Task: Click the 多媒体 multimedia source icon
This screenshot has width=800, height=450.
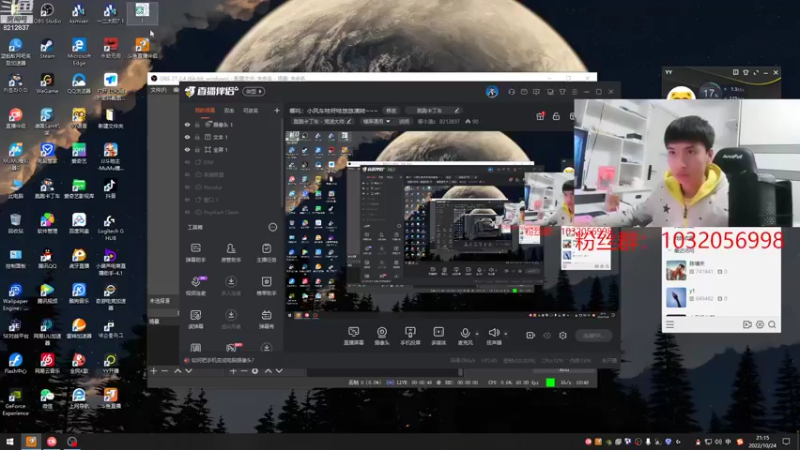Action: pyautogui.click(x=439, y=336)
